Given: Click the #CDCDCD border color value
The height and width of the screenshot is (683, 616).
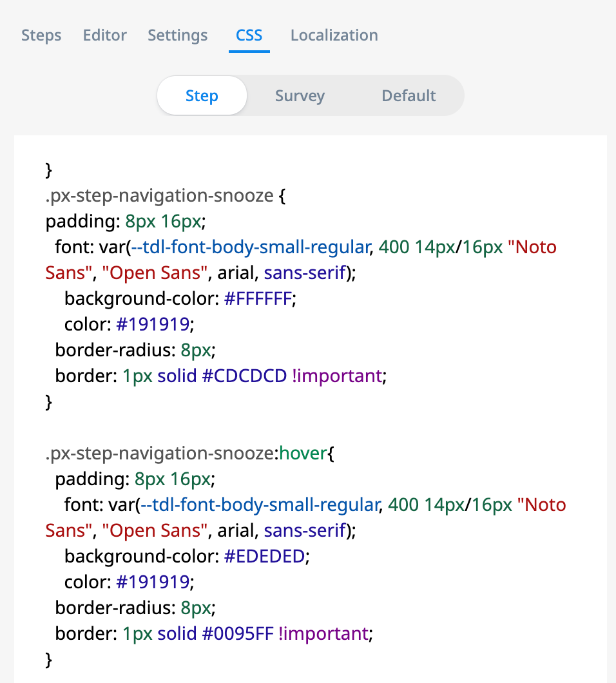Looking at the screenshot, I should click(x=244, y=376).
